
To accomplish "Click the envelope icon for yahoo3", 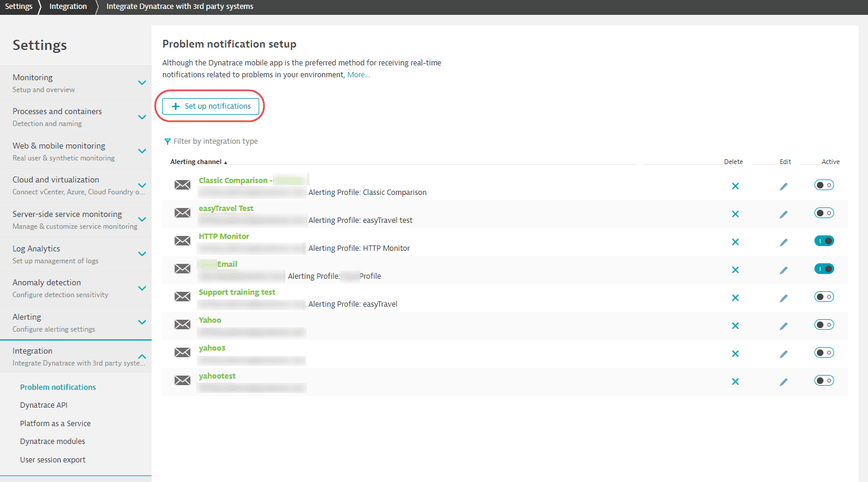I will tap(183, 352).
